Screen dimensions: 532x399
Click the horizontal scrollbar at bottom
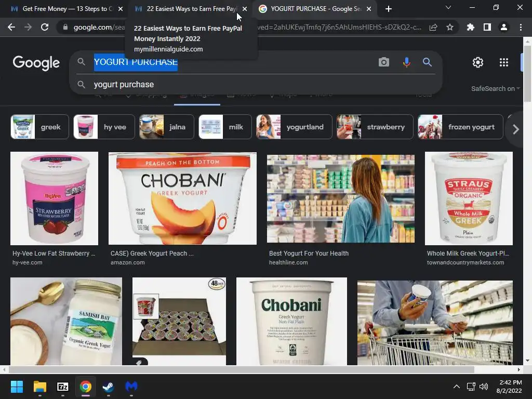(242, 369)
